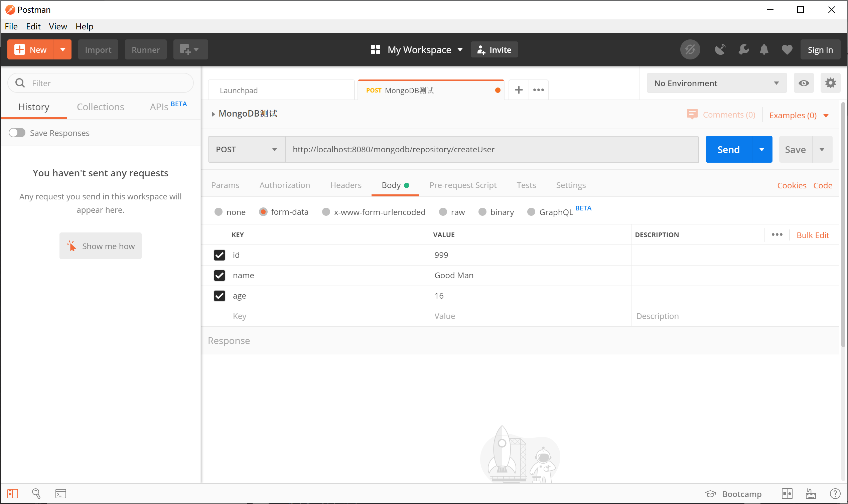This screenshot has width=848, height=504.
Task: Open the POST method dropdown
Action: click(x=246, y=149)
